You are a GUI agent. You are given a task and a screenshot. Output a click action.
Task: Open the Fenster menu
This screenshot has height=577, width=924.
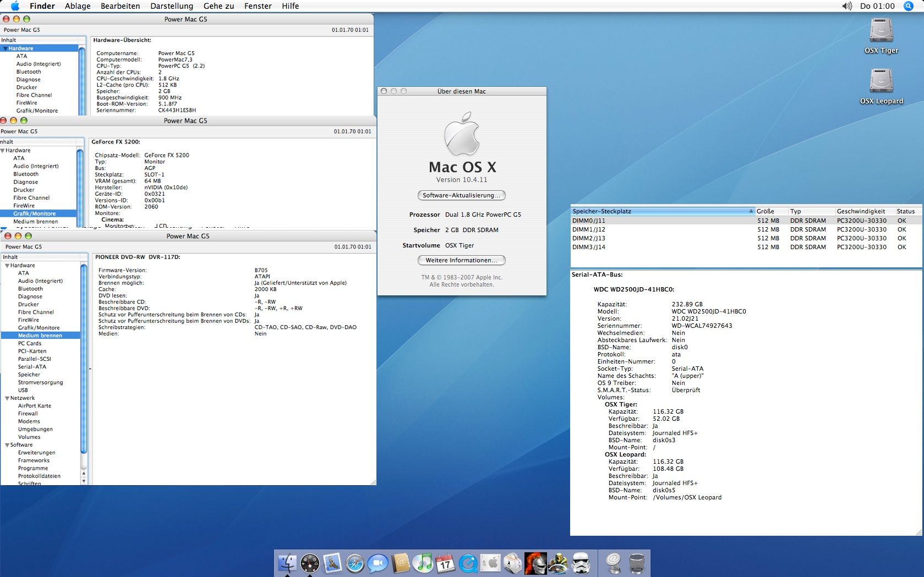click(258, 6)
